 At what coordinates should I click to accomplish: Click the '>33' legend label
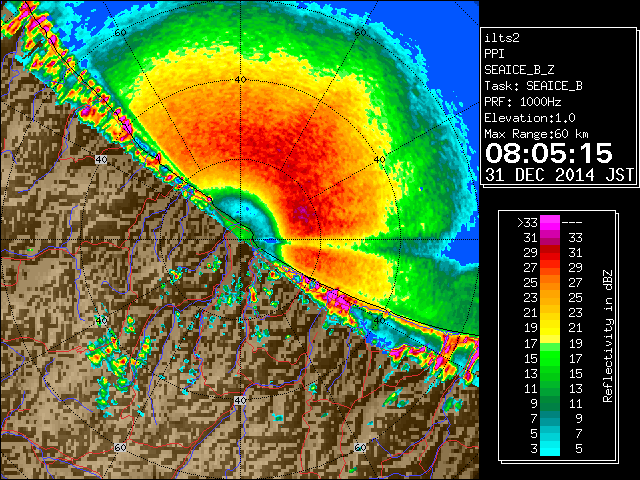[x=527, y=222]
